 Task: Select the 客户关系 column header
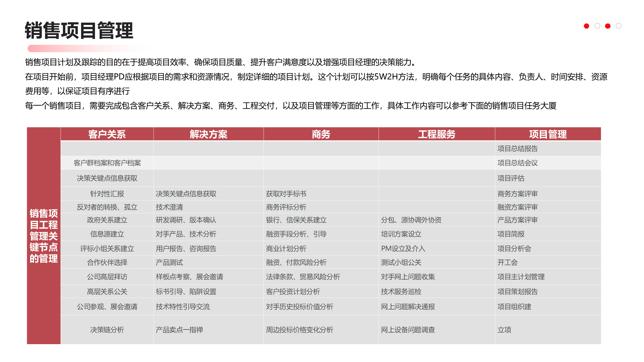click(x=107, y=134)
